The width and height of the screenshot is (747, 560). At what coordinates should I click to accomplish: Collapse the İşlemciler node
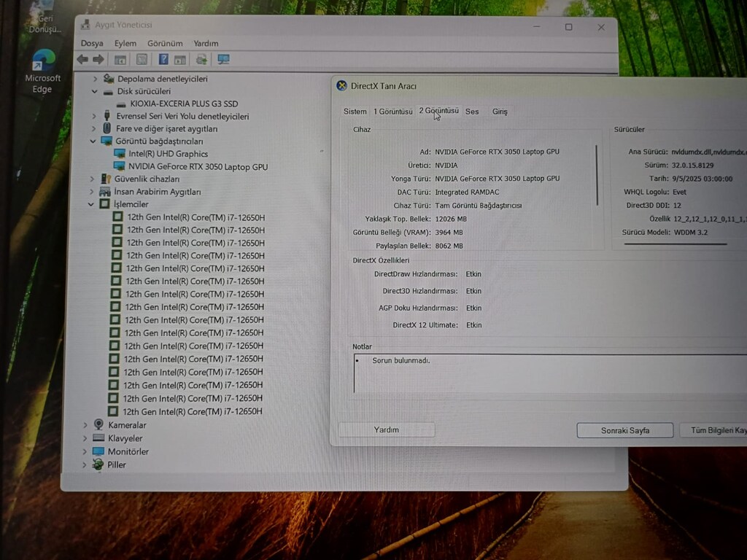(x=91, y=204)
